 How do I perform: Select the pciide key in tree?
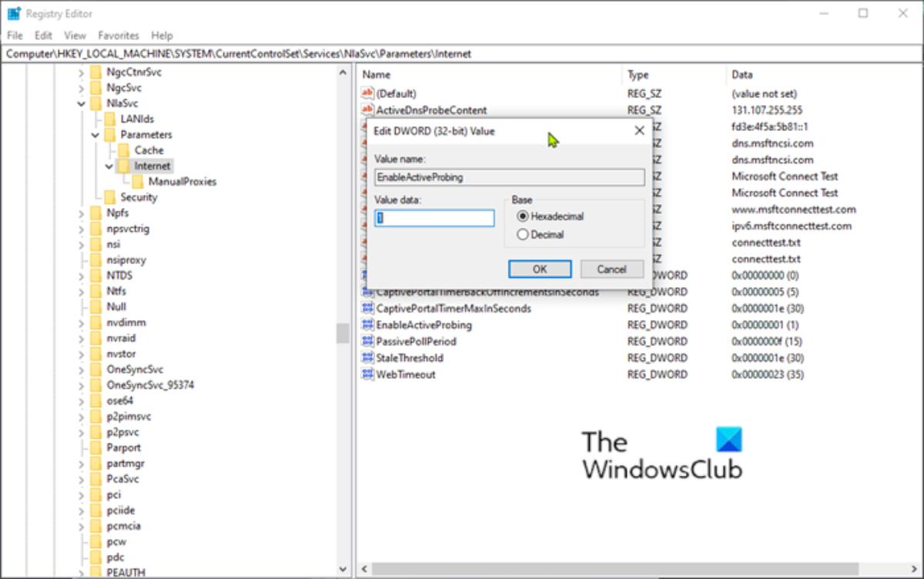[122, 510]
